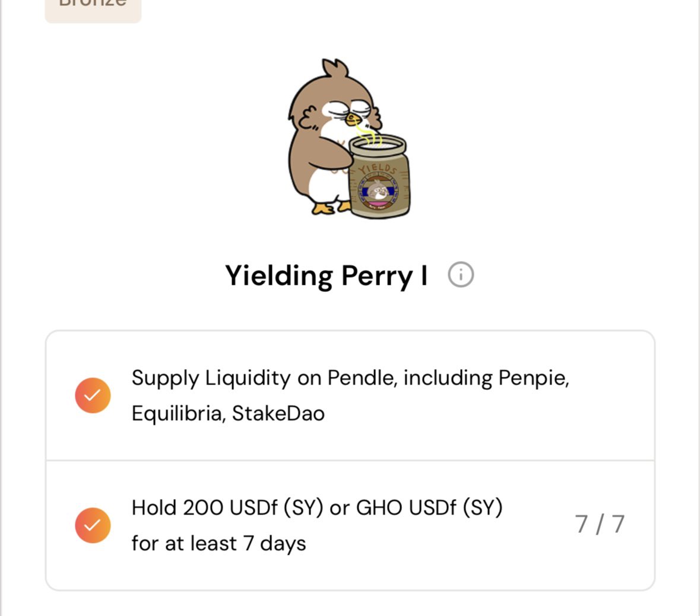The height and width of the screenshot is (616, 700).
Task: Click the Hold 200 USDf orange checkmark
Action: 93,525
